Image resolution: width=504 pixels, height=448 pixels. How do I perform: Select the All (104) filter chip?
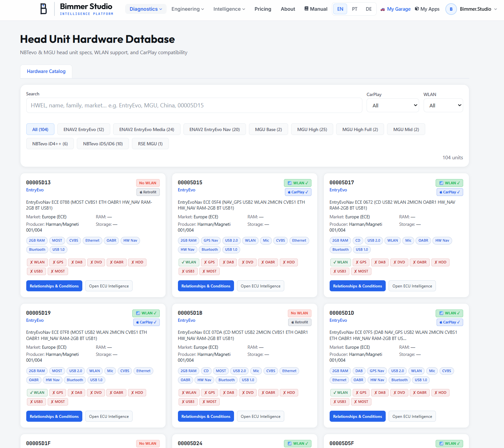[x=41, y=129]
